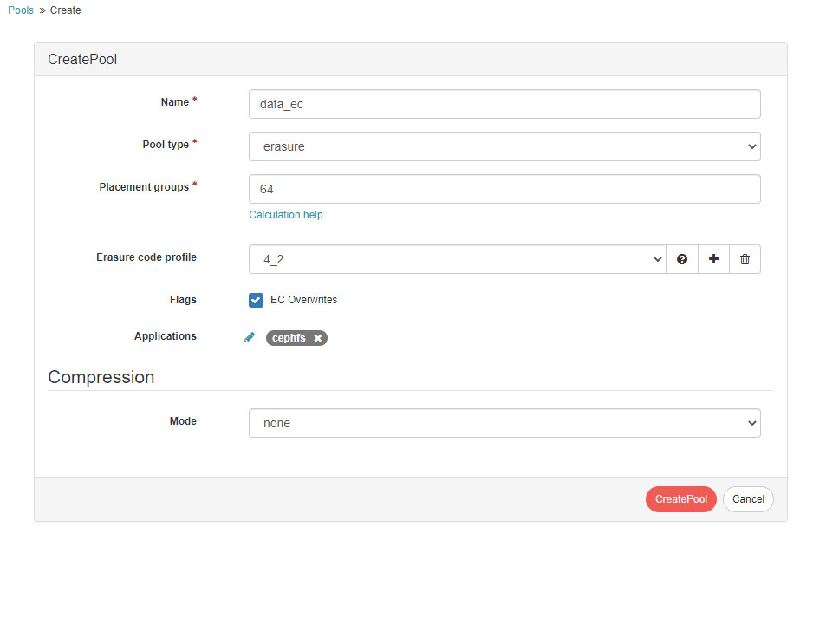Open the Erasure code profile dropdown
Screen dimensions: 839x644
(x=458, y=259)
